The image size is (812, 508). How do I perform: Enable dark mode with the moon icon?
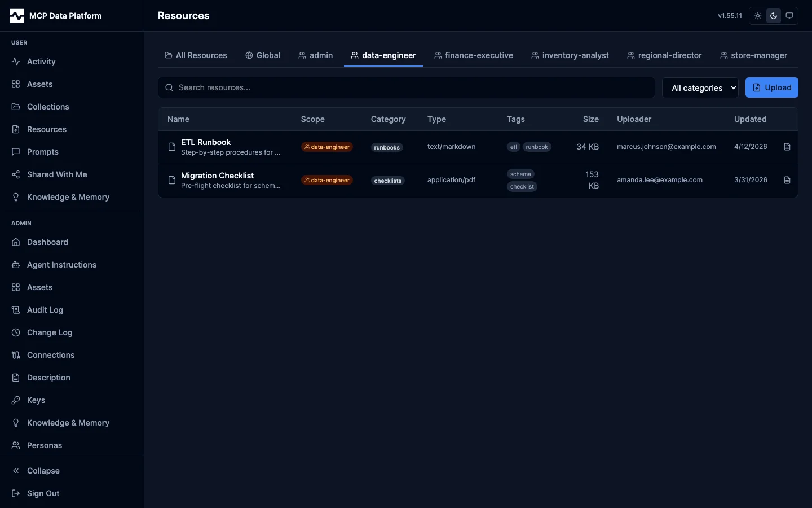click(773, 16)
